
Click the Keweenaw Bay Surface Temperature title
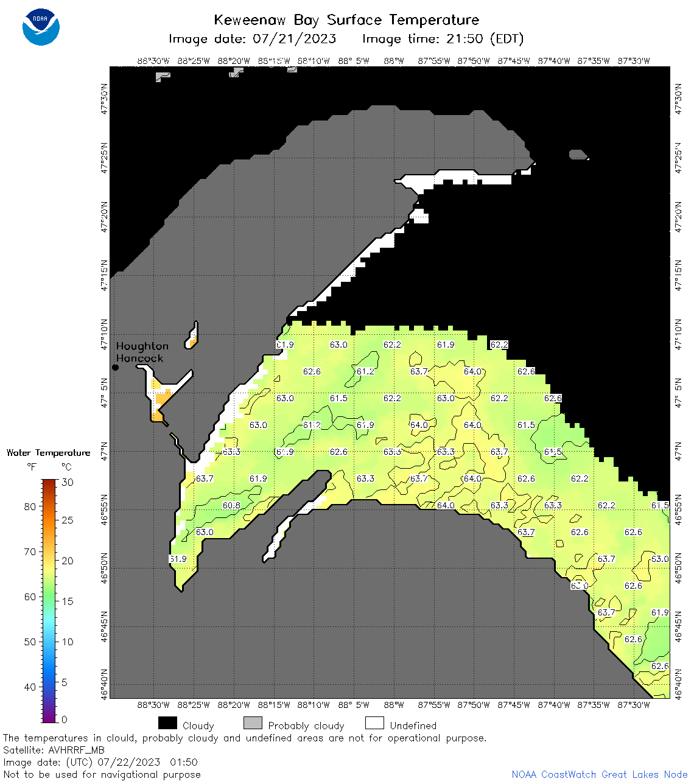[346, 20]
